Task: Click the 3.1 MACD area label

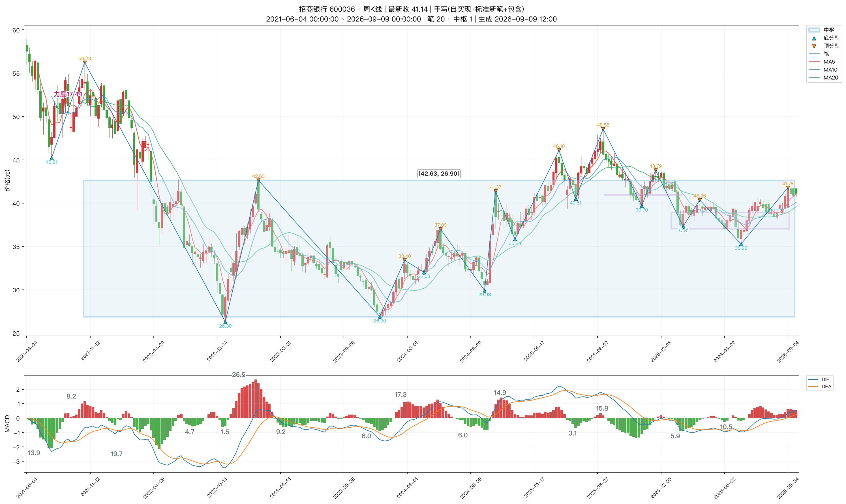Action: (573, 433)
